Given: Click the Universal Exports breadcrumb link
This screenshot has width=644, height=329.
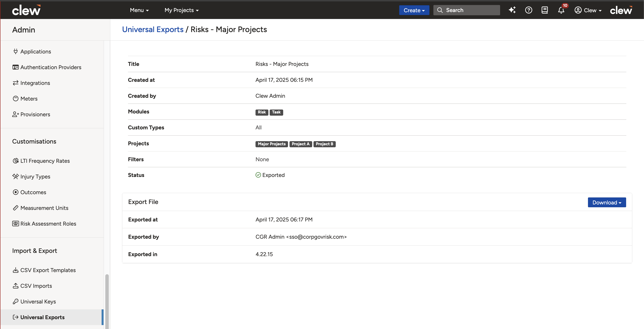Looking at the screenshot, I should click(x=153, y=29).
